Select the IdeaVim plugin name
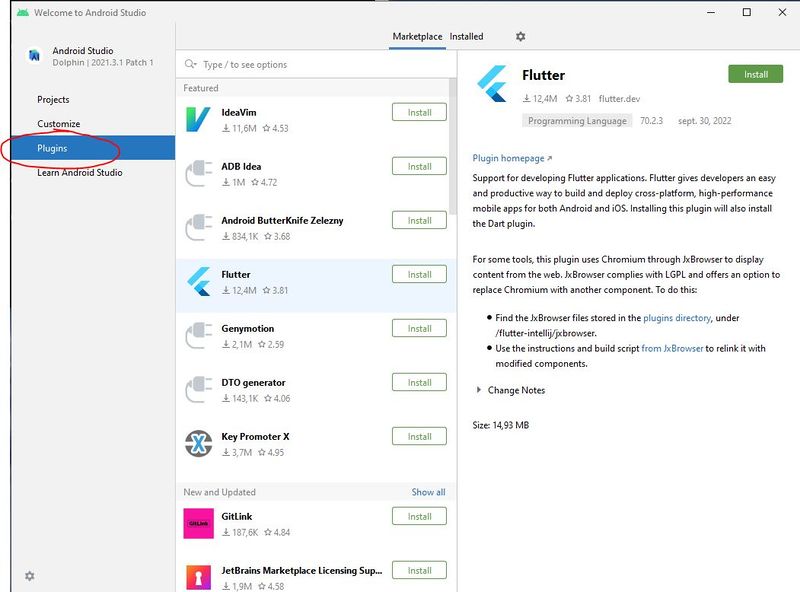This screenshot has width=800, height=592. [x=239, y=112]
